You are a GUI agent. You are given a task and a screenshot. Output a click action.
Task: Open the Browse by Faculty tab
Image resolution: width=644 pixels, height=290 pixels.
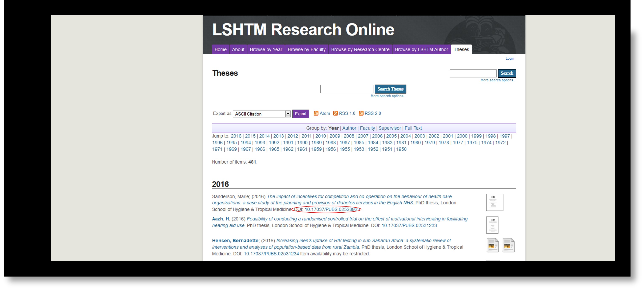click(306, 49)
